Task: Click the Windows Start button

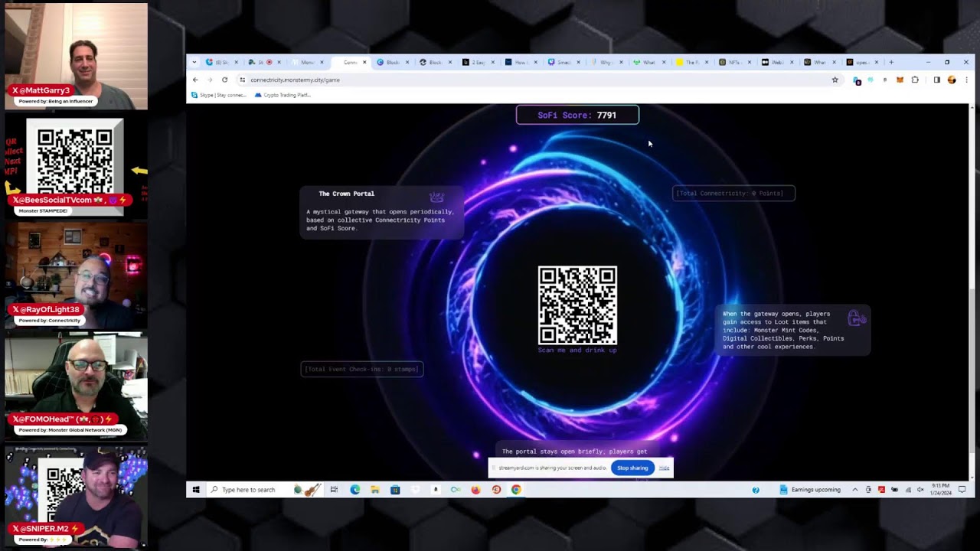Action: click(x=196, y=490)
